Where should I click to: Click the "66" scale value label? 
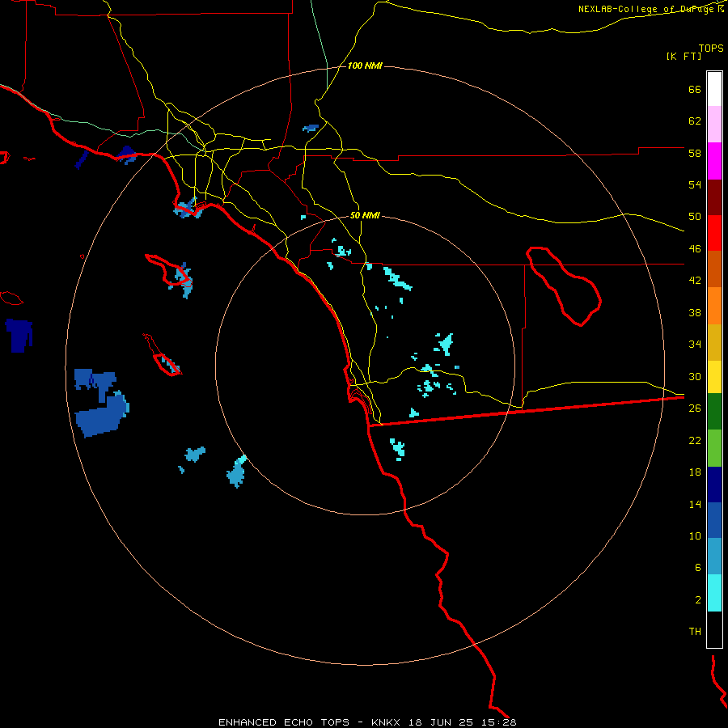tap(695, 89)
